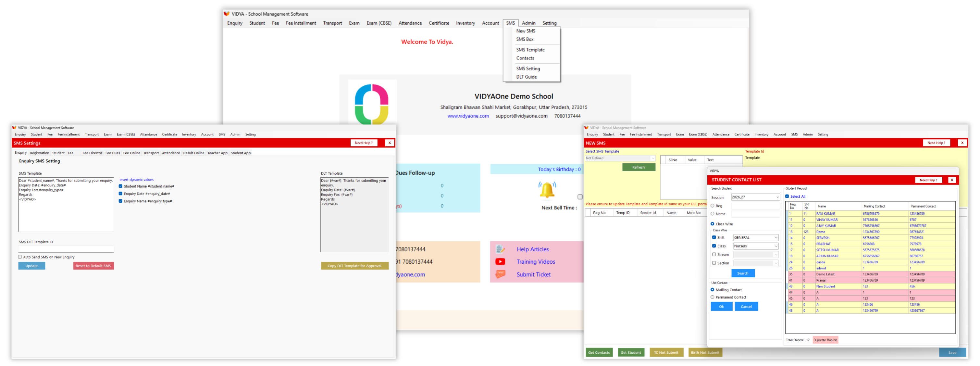
Task: Click the bell icon above Next Bell Time
Action: tap(547, 190)
